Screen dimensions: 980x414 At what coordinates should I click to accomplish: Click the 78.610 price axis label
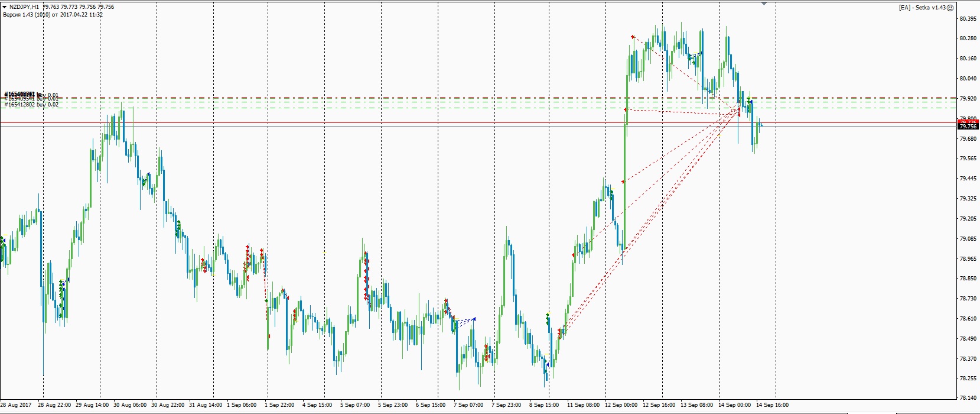(x=967, y=319)
